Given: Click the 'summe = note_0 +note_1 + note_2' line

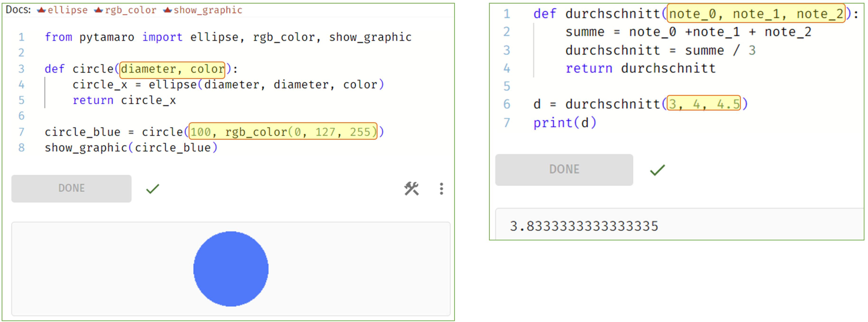Looking at the screenshot, I should point(688,32).
